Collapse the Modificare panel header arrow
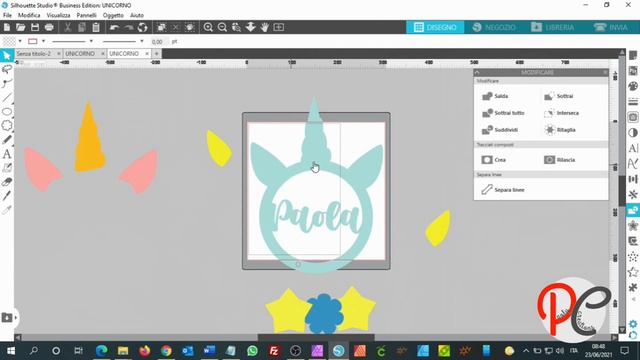Screen dimensions: 640x360 point(477,72)
